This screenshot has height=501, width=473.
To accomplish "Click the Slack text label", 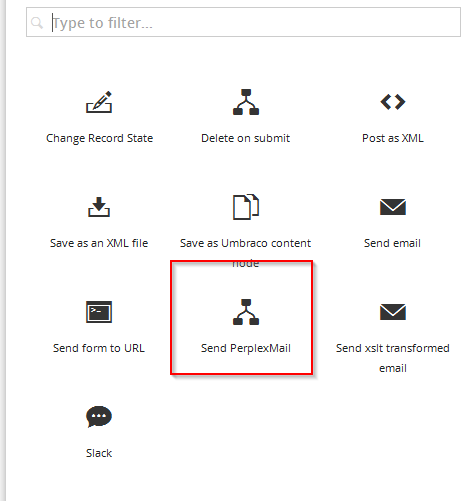I will point(99,453).
